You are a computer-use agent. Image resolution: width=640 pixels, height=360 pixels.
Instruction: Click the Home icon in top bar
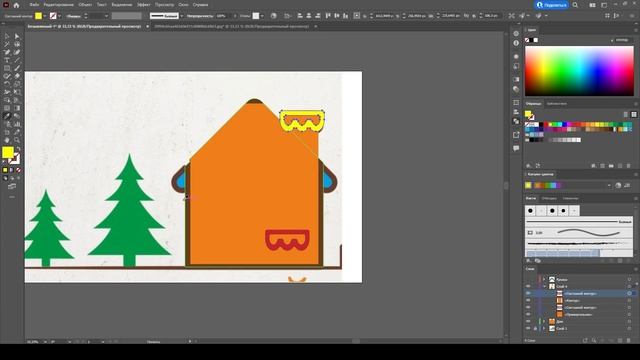point(16,5)
